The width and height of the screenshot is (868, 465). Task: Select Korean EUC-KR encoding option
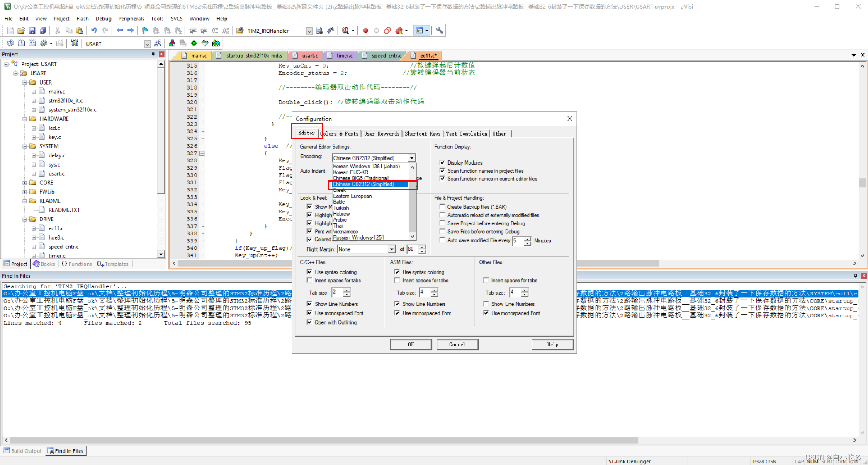[350, 172]
